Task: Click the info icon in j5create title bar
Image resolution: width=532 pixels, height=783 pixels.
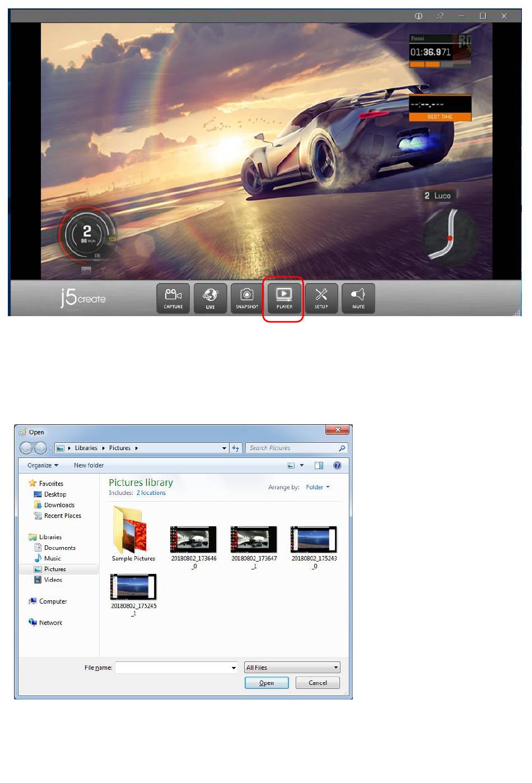Action: pyautogui.click(x=418, y=16)
